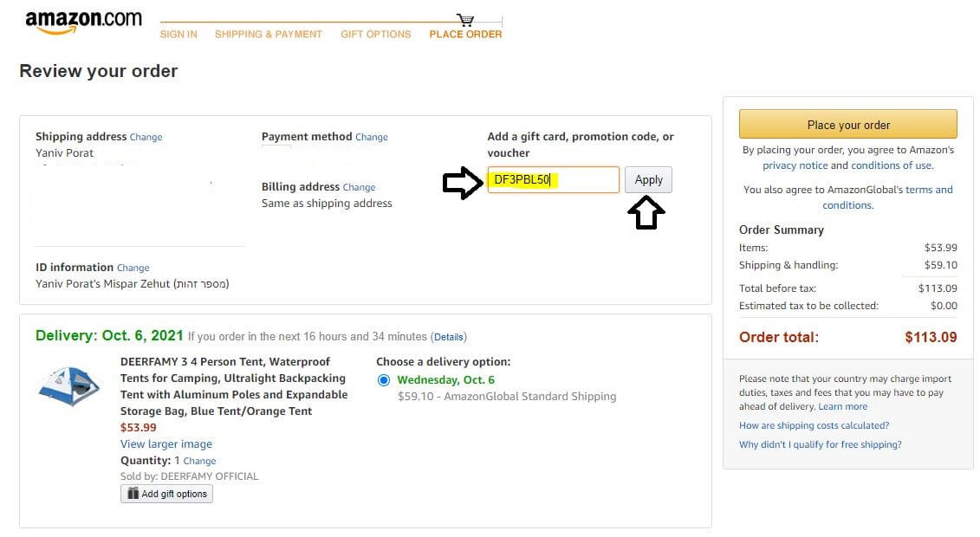Click the shopping cart progress icon
980x537 pixels.
(x=465, y=20)
